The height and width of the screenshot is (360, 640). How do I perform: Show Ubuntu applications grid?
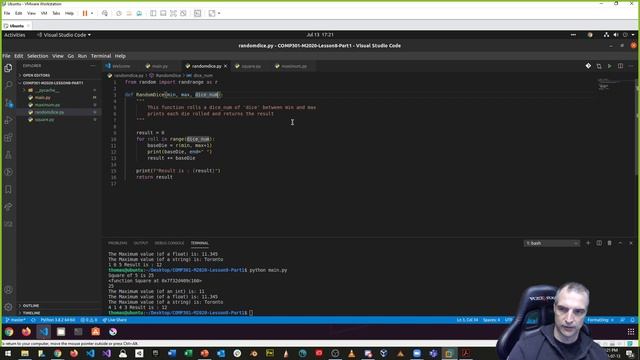tap(631, 332)
